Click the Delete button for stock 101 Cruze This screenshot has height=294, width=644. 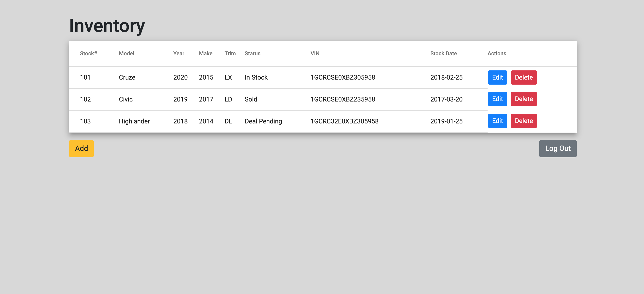tap(524, 77)
